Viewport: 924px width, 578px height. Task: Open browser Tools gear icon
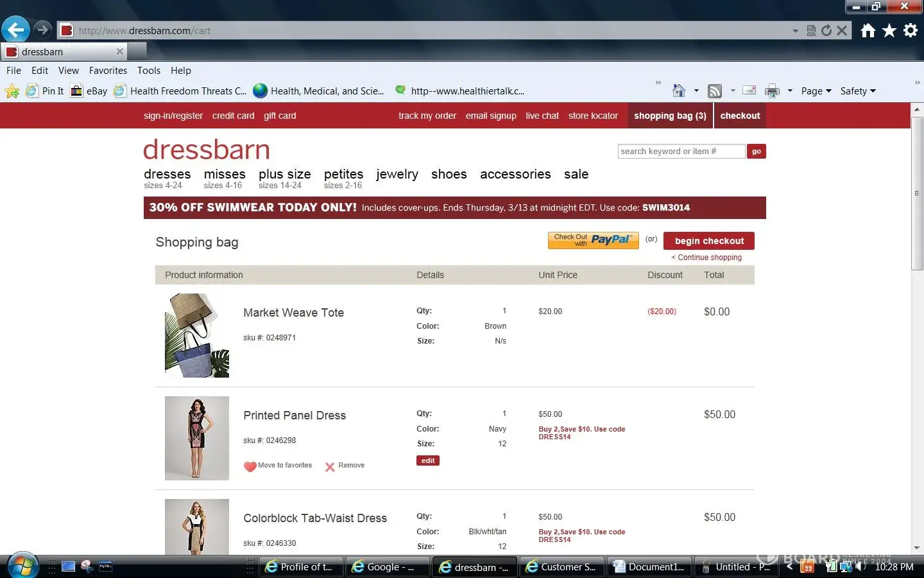[911, 30]
